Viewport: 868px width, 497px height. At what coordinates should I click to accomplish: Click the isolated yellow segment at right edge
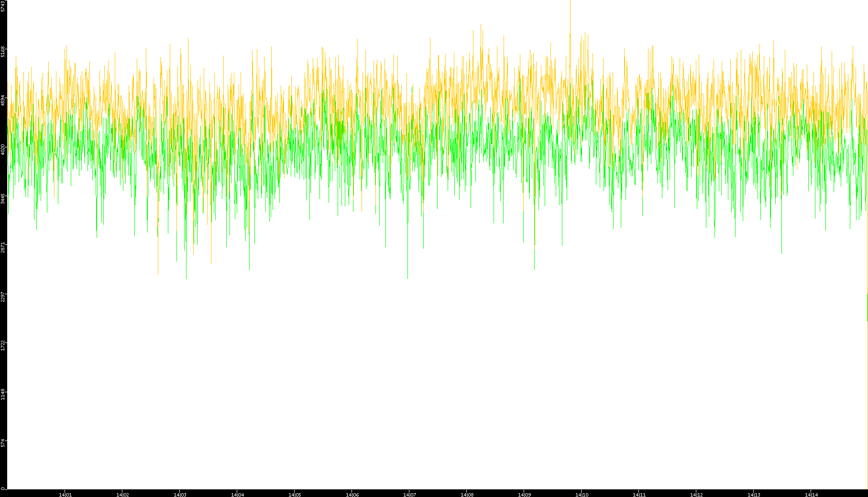(x=867, y=307)
